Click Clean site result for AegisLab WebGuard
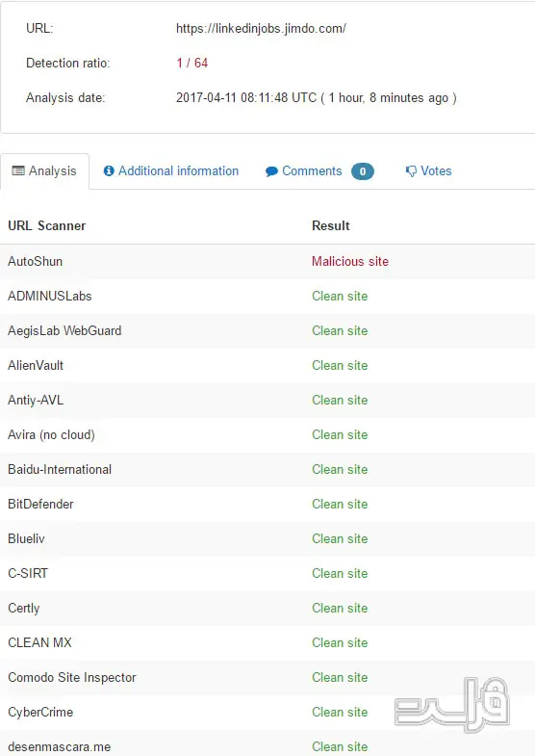Screen dimensions: 535x756 tap(340, 330)
